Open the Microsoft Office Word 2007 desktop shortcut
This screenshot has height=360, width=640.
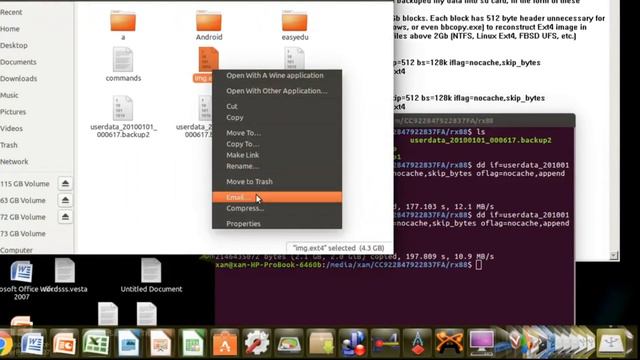click(x=21, y=280)
